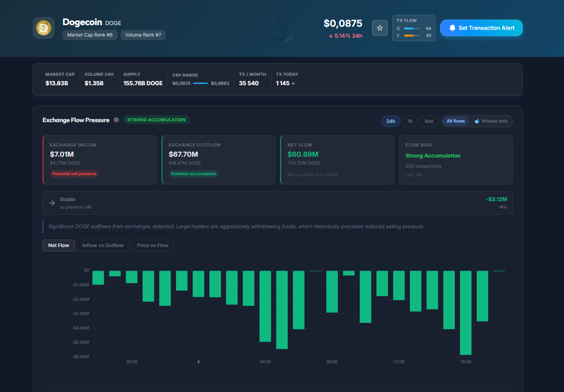The height and width of the screenshot is (392, 564).
Task: Select the 30d time range
Action: tap(428, 121)
